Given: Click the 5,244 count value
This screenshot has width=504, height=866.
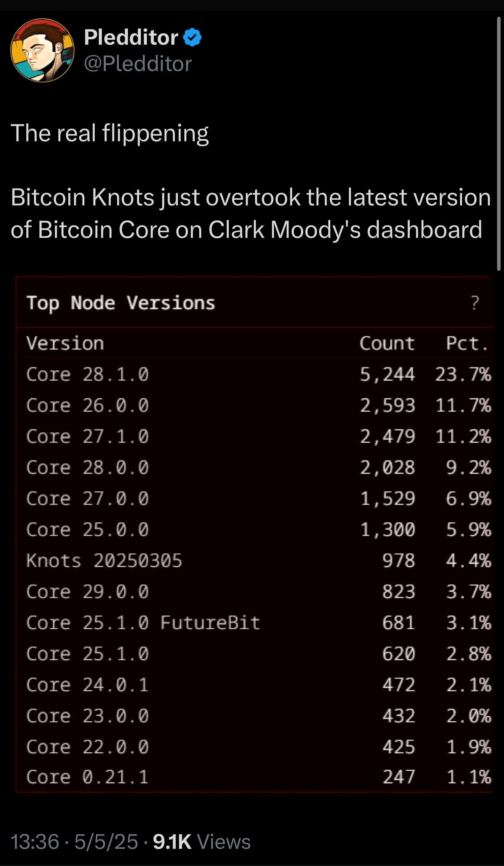Looking at the screenshot, I should click(387, 374).
